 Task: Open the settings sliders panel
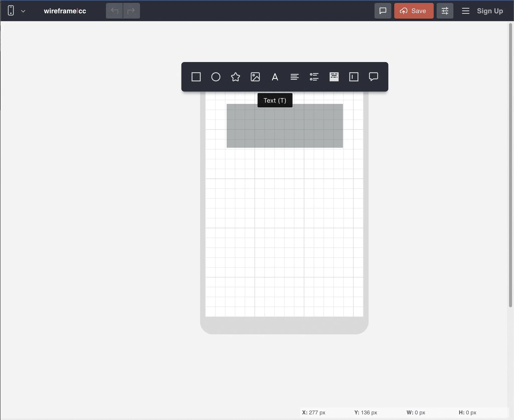[x=445, y=11]
